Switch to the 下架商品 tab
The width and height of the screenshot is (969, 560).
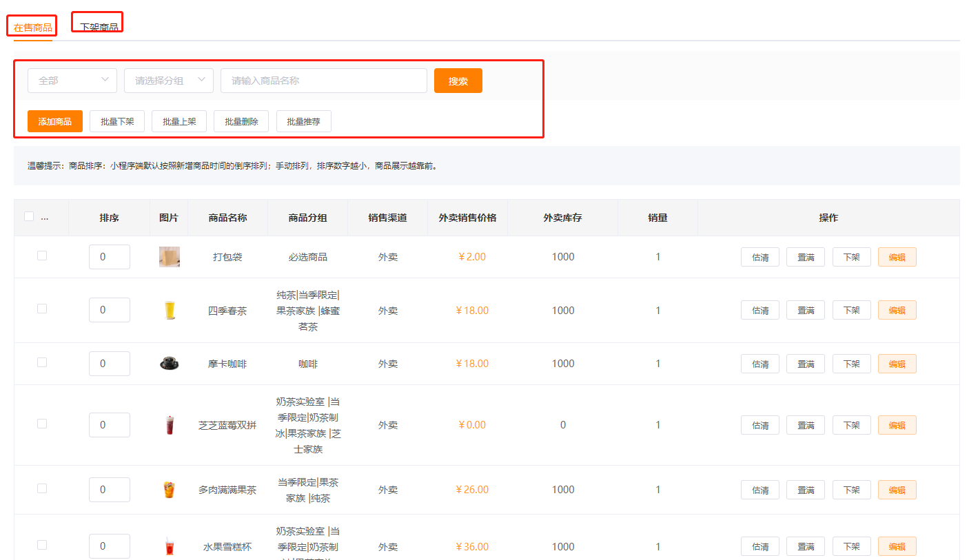(99, 27)
